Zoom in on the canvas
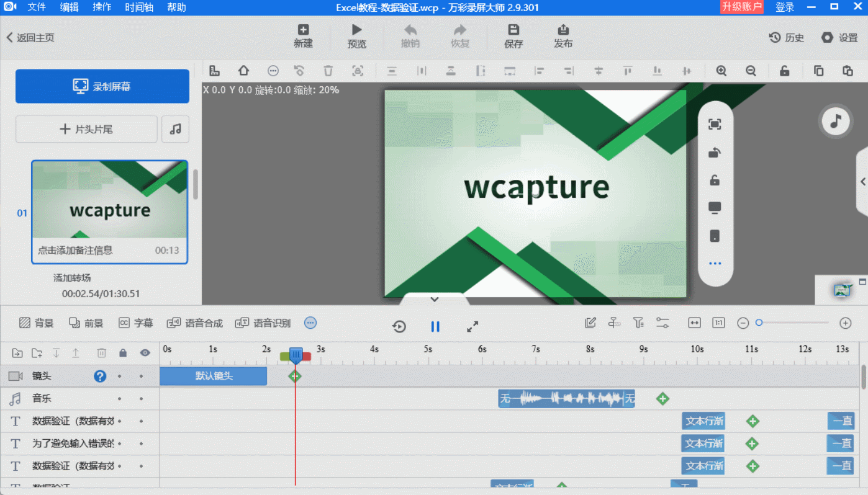868x495 pixels. [721, 71]
